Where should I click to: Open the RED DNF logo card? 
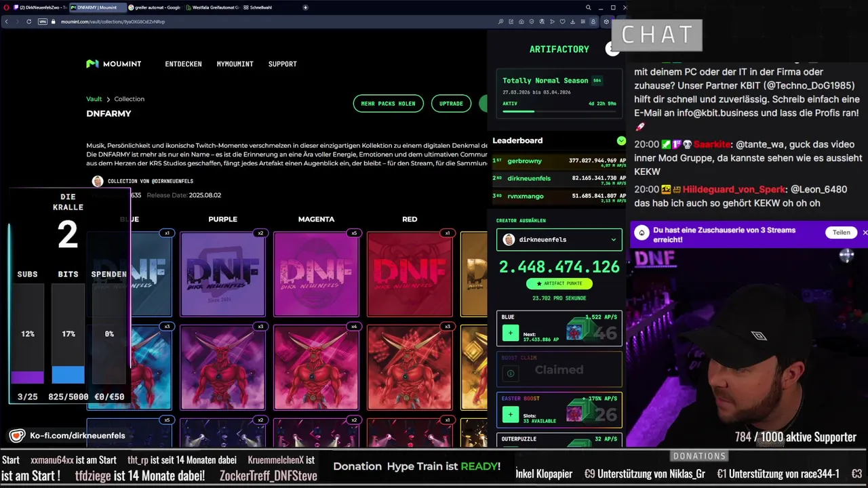410,274
